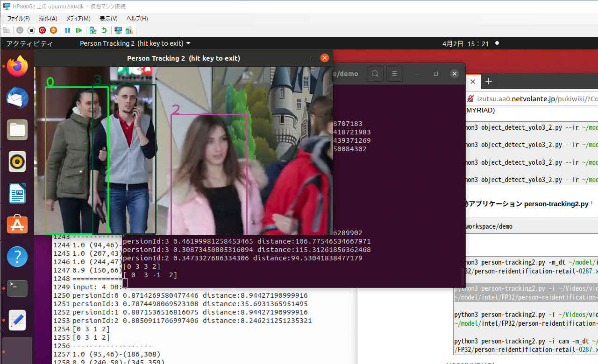Shut down the VM with red power icon
598x364 pixels.
(x=42, y=30)
